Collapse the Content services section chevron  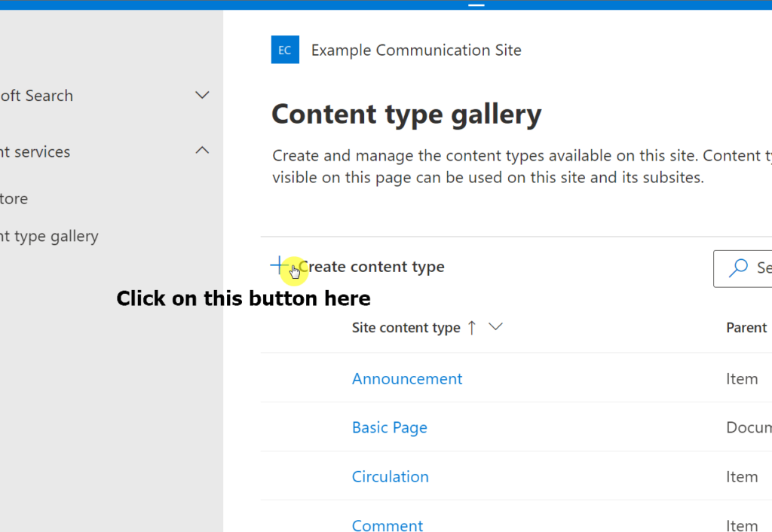pos(202,151)
